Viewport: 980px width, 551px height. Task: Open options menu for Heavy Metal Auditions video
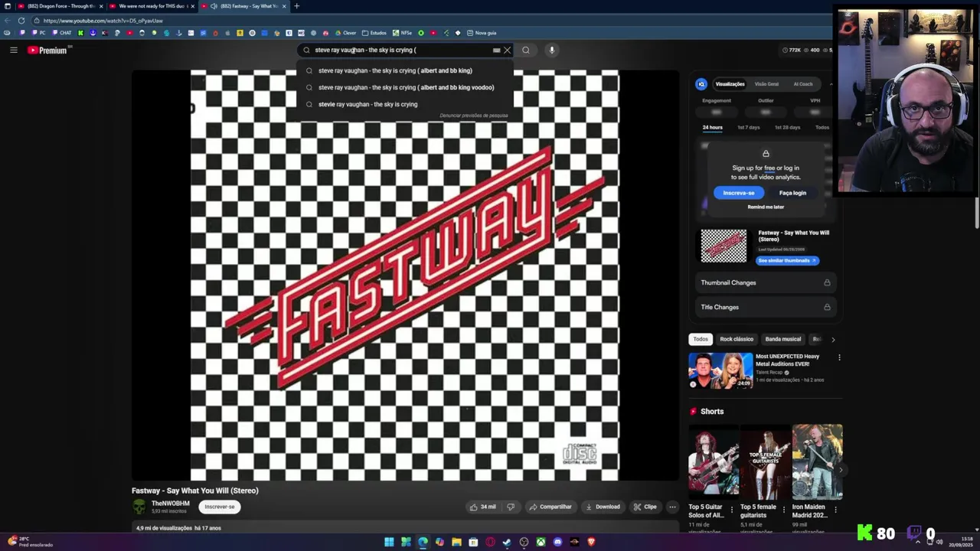(839, 357)
